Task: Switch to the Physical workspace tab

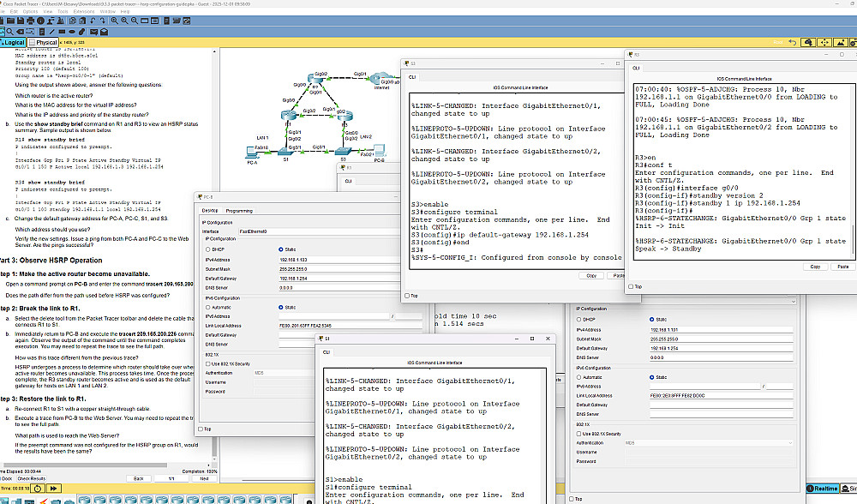Action: pos(43,42)
